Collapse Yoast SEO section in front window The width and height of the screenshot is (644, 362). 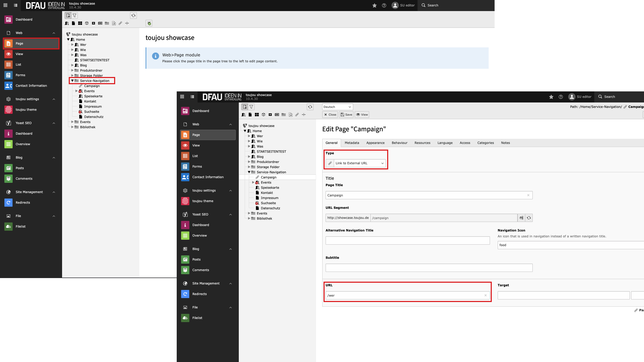click(231, 214)
